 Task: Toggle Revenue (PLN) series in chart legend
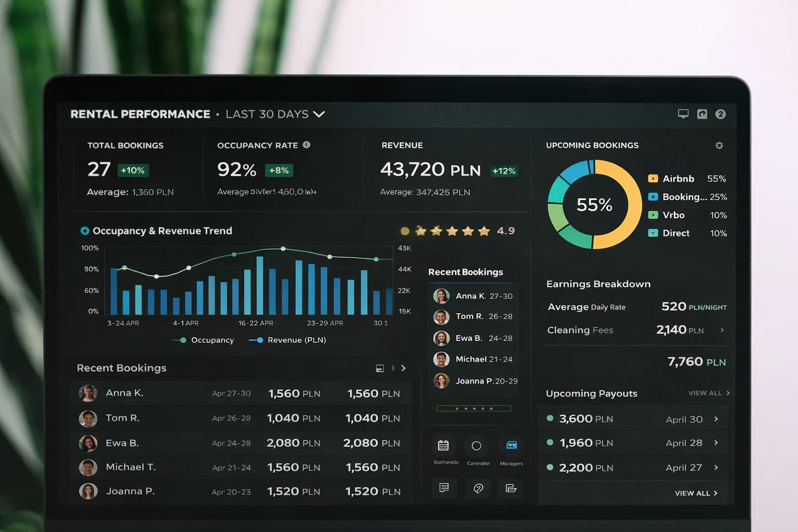pos(288,340)
